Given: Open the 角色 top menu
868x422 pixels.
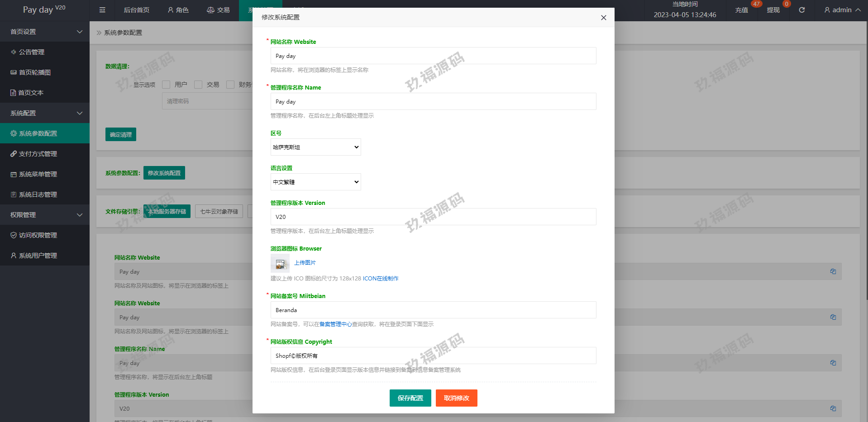Looking at the screenshot, I should tap(178, 10).
